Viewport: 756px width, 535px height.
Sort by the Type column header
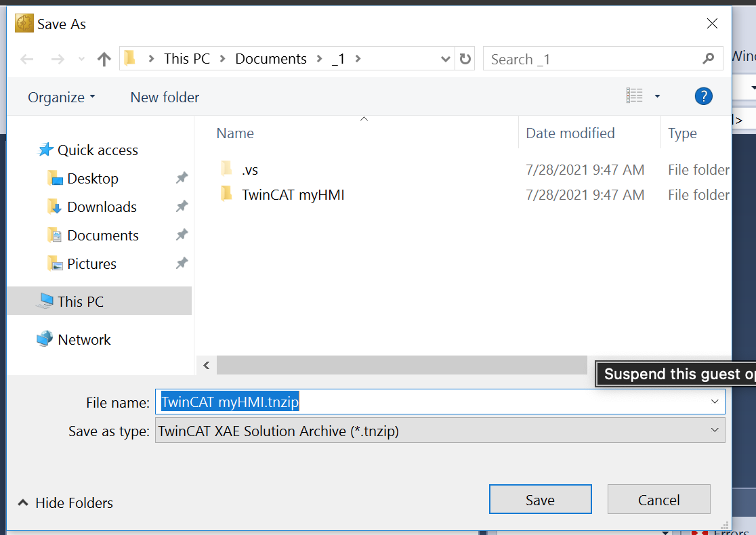coord(682,133)
